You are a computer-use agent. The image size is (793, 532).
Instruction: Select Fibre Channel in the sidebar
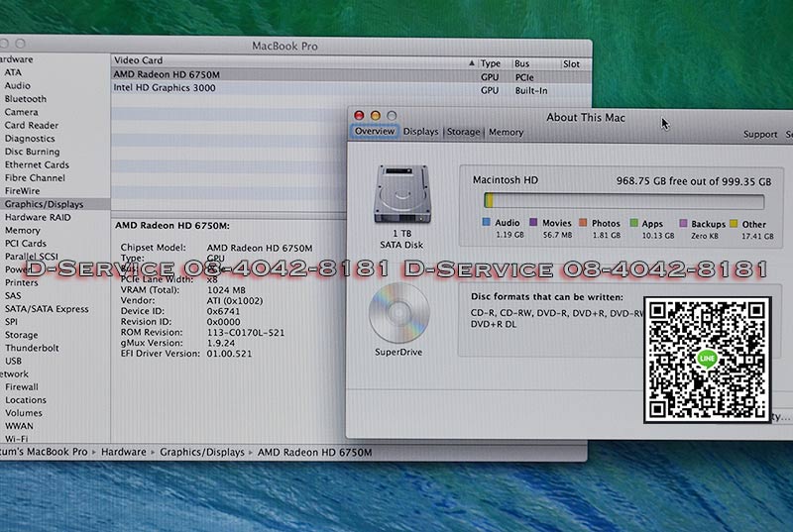(35, 177)
